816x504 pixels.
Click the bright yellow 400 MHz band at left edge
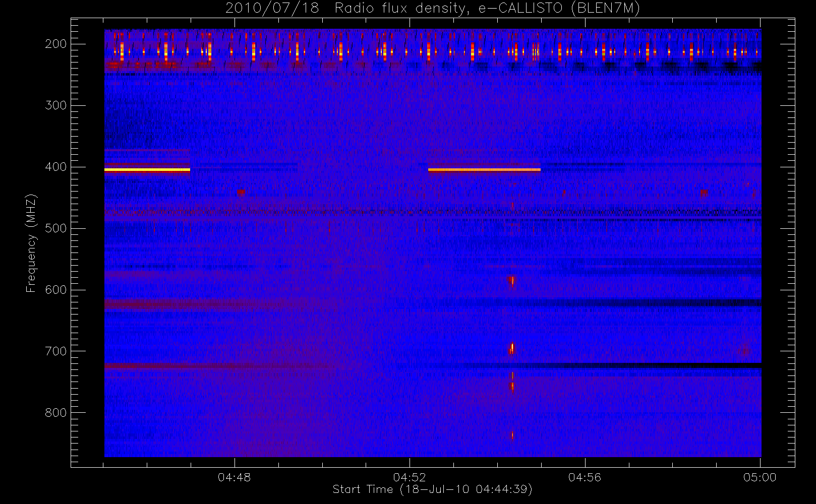point(147,170)
